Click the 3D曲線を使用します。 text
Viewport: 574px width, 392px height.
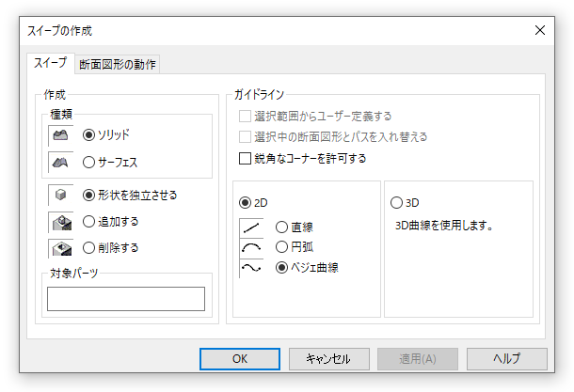click(444, 226)
